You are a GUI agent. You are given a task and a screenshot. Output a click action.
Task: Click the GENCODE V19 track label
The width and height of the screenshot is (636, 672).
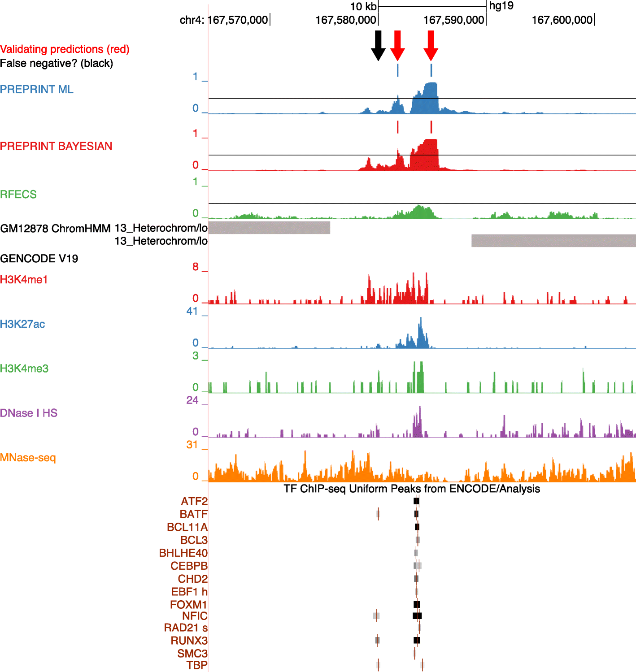39,259
